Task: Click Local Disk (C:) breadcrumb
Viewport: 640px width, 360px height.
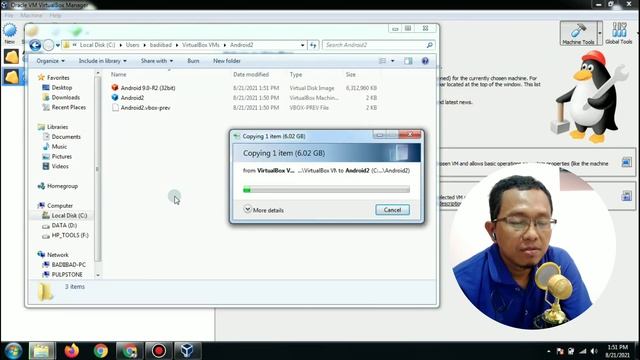Action: pyautogui.click(x=97, y=45)
